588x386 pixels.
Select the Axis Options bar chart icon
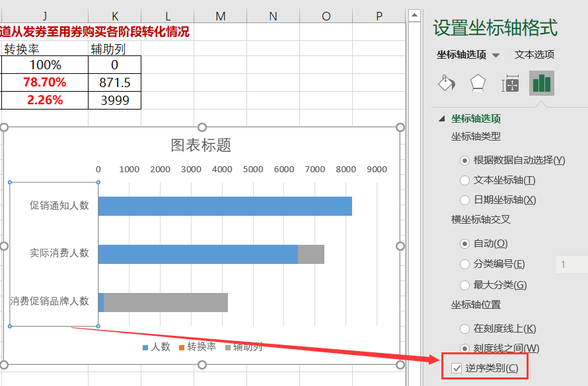coord(542,83)
